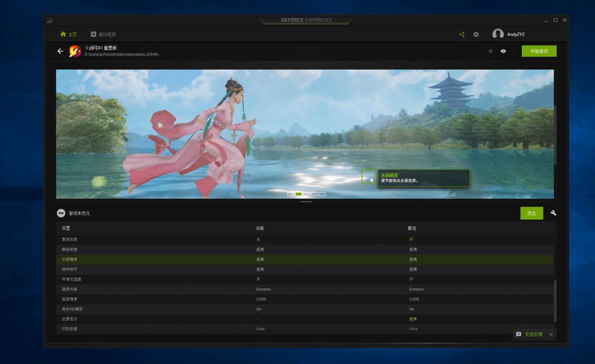Viewport: 595px width, 364px height.
Task: Click the green 开 optimal value for 景深效果
Action: click(x=411, y=240)
